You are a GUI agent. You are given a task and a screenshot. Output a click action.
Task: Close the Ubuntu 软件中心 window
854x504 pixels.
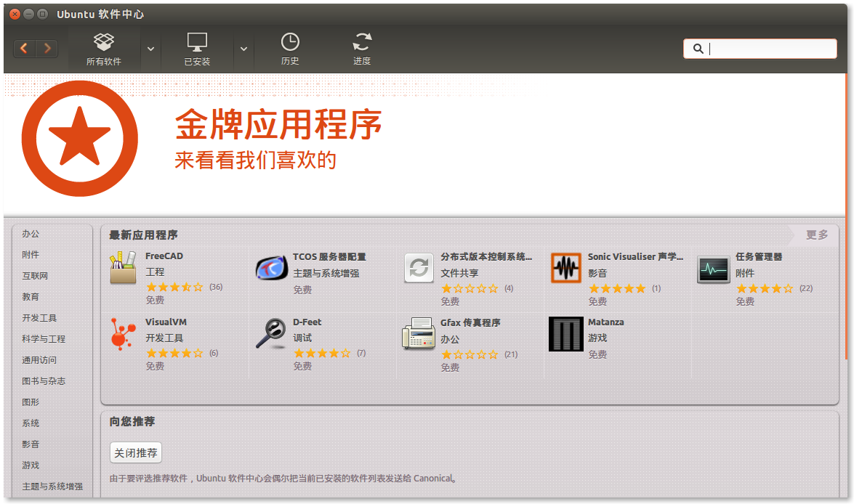[x=15, y=14]
